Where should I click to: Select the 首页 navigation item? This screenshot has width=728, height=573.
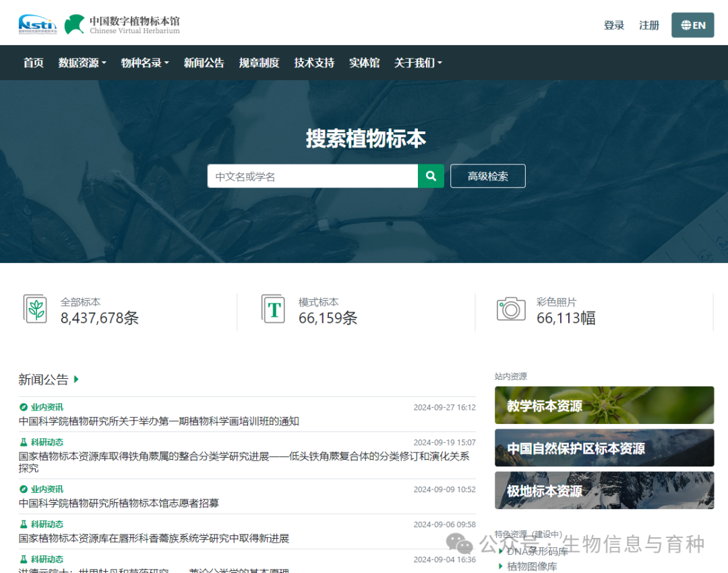[32, 62]
